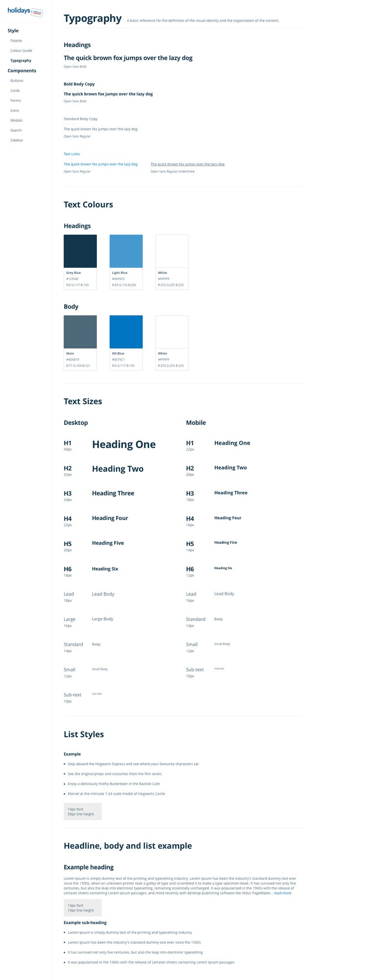Open Modals from the sidebar
The height and width of the screenshot is (980, 367).
16,120
